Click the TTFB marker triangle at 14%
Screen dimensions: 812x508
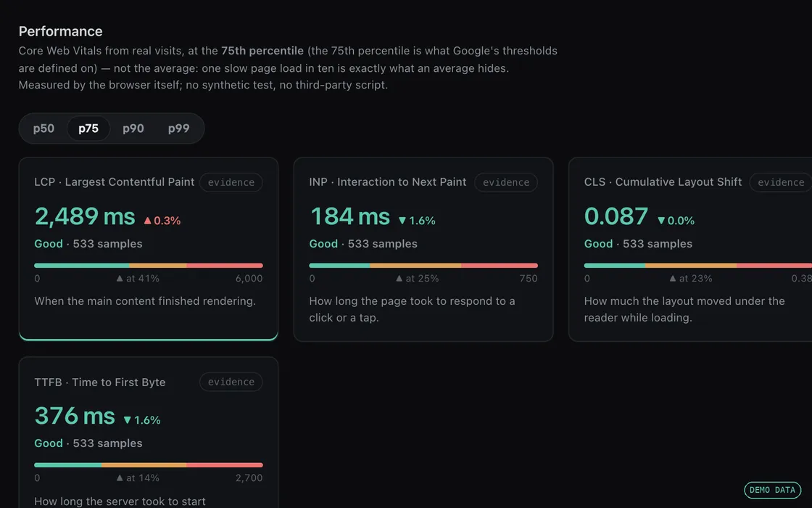(x=120, y=478)
